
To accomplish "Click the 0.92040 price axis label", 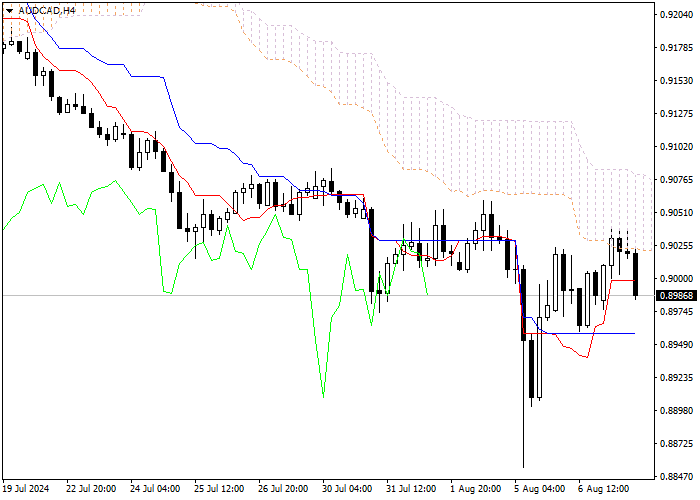I will (x=676, y=15).
